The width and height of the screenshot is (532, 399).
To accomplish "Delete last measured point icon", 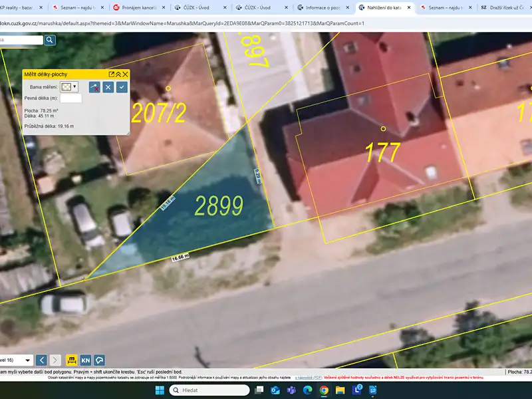I will [94, 87].
